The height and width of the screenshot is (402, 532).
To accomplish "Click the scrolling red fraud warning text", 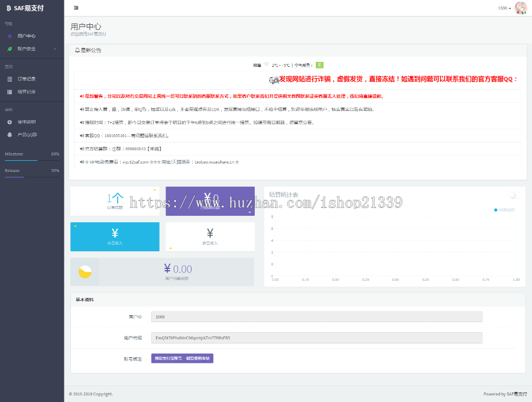I will (398, 79).
